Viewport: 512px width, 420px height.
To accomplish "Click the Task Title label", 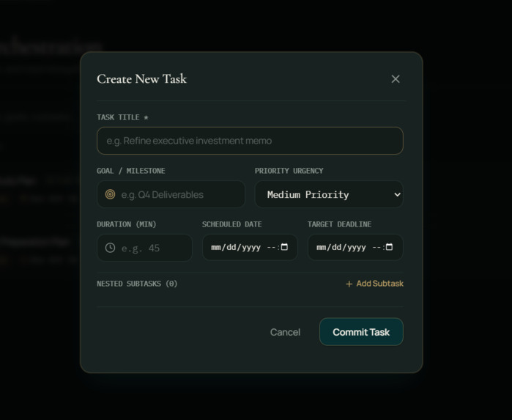I will (x=122, y=117).
